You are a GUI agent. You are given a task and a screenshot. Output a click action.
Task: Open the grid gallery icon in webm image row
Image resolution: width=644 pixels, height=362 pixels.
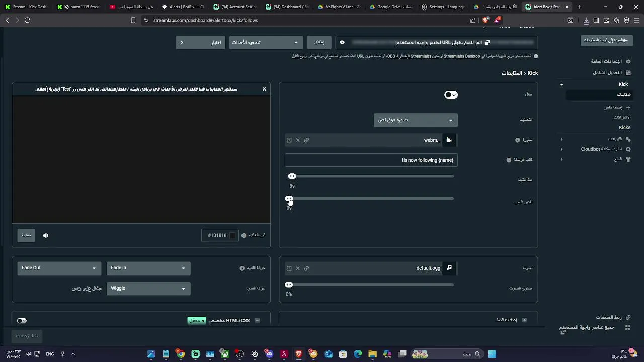289,140
